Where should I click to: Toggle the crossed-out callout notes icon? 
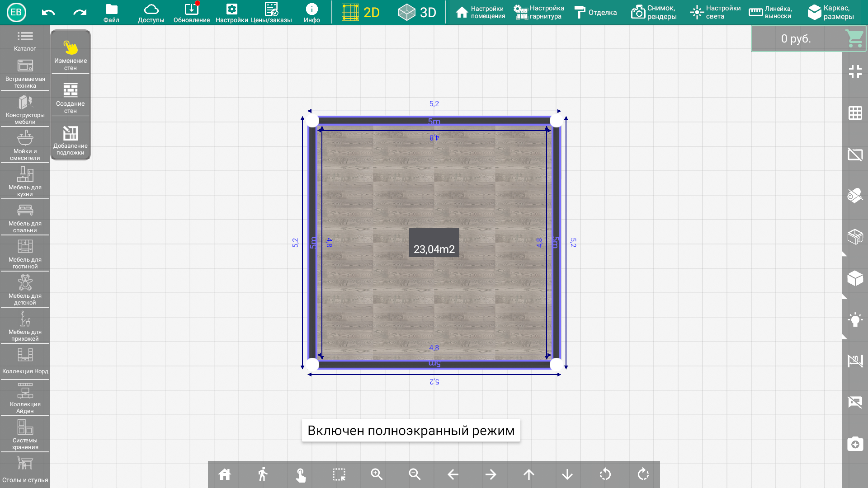click(x=855, y=402)
